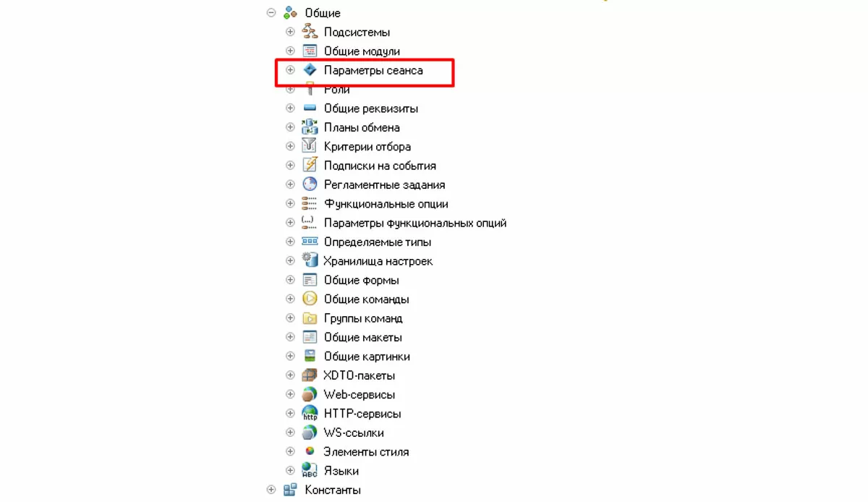868x502 pixels.
Task: Expand the Общие формы branch
Action: [290, 280]
